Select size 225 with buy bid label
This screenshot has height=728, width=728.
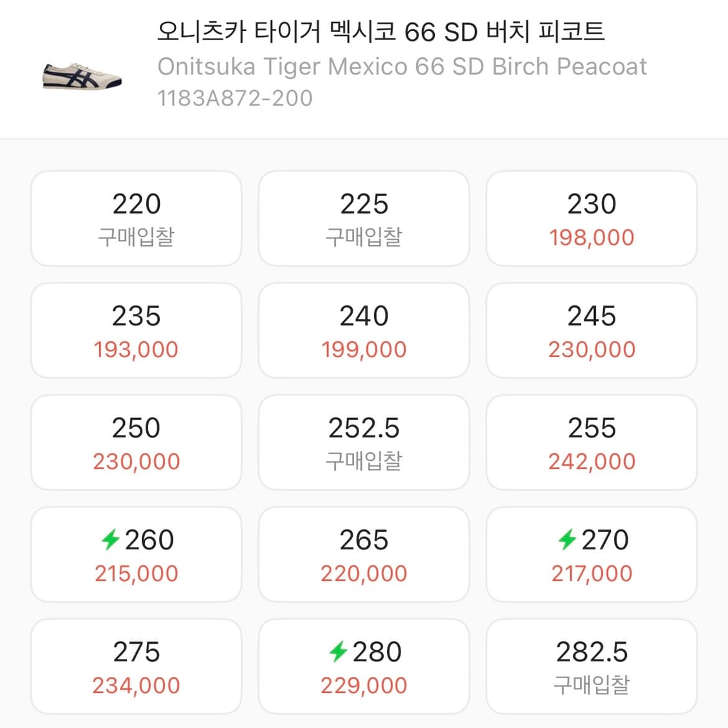pos(364,218)
